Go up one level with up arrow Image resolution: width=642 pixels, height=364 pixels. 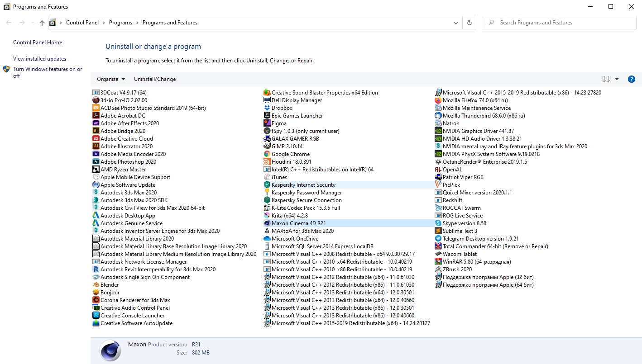click(x=42, y=23)
